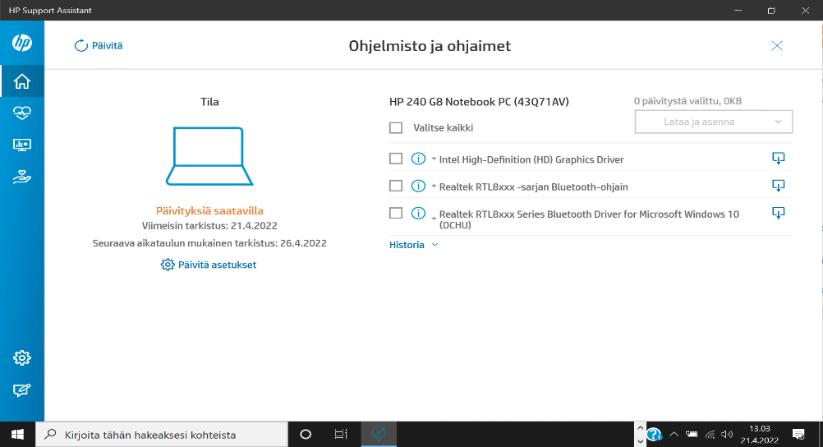Click the HP question mark tray icon

click(x=654, y=434)
